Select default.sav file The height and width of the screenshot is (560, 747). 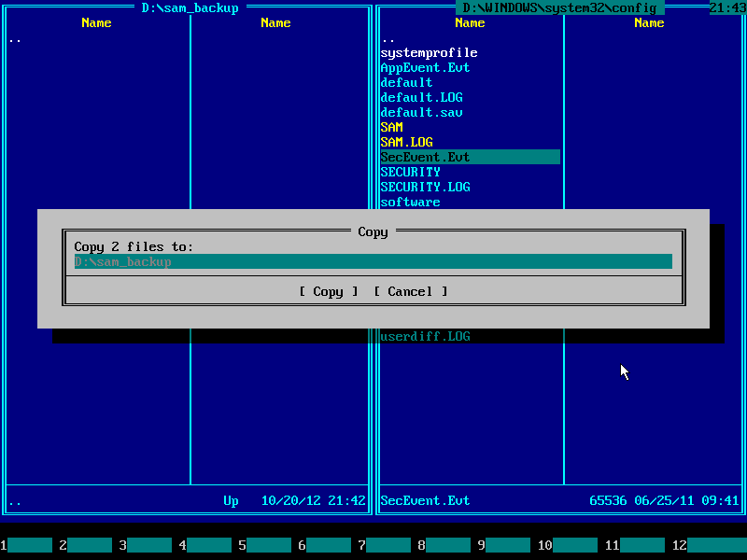422,112
